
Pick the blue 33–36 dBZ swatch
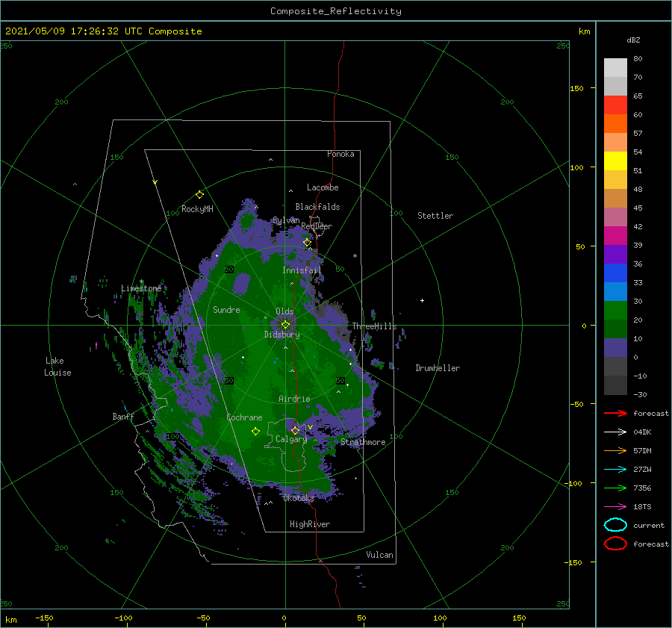click(615, 273)
